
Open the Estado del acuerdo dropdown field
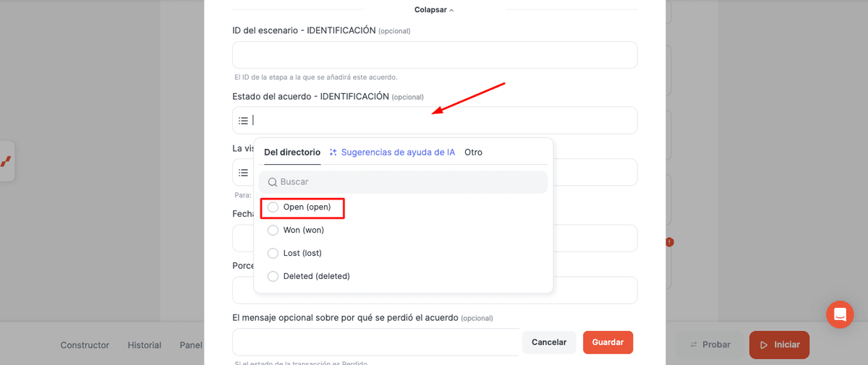pos(435,121)
